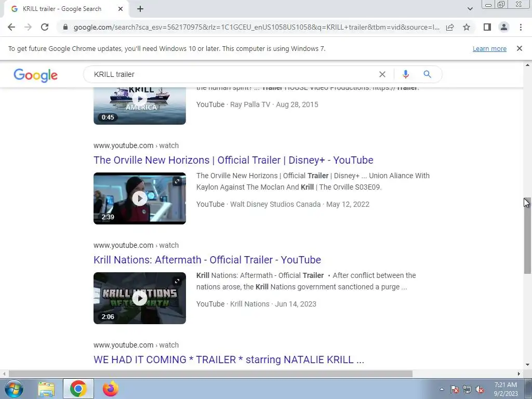Click "Ray Palla TV" channel text
532x399 pixels.
pos(250,104)
